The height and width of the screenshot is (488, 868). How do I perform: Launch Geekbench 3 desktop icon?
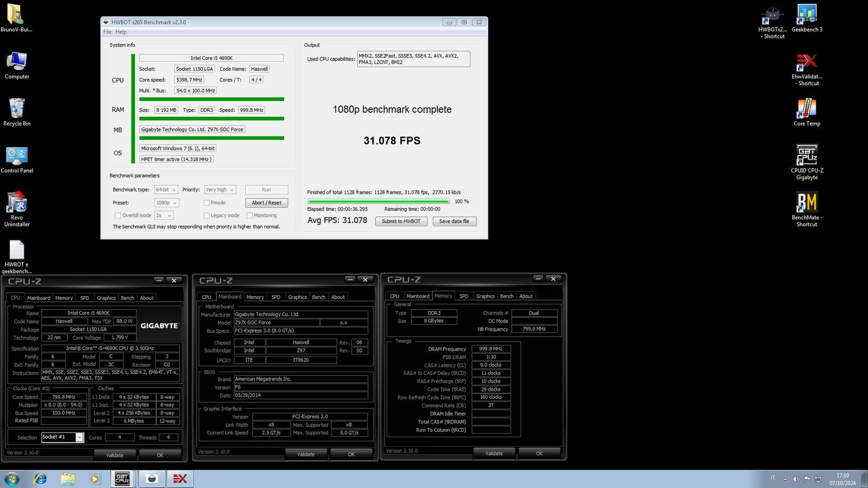(x=807, y=18)
